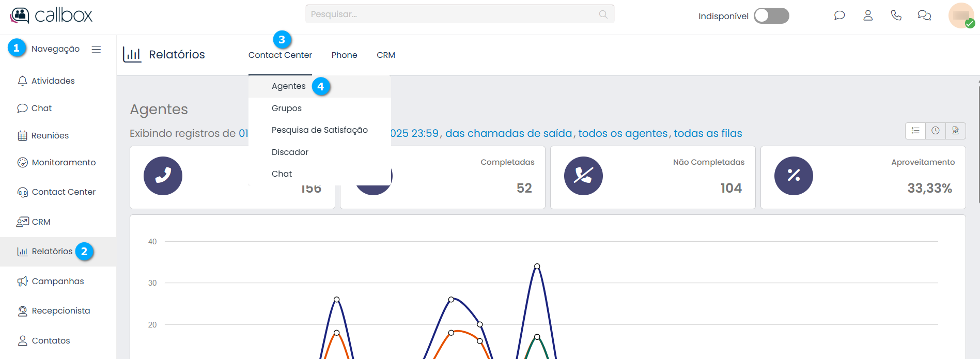Open Monitoramento in the sidebar
This screenshot has height=359, width=980.
[x=64, y=163]
